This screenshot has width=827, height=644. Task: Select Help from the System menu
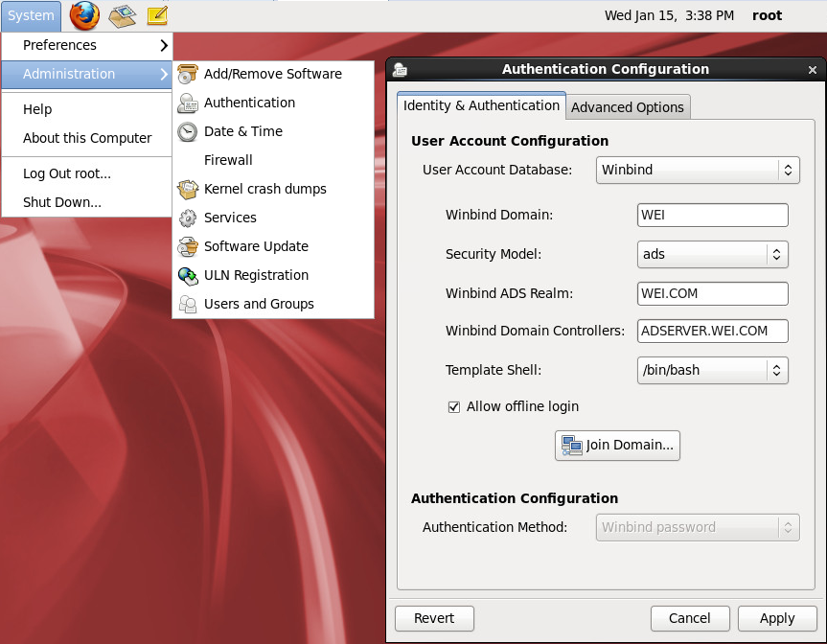tap(87, 109)
